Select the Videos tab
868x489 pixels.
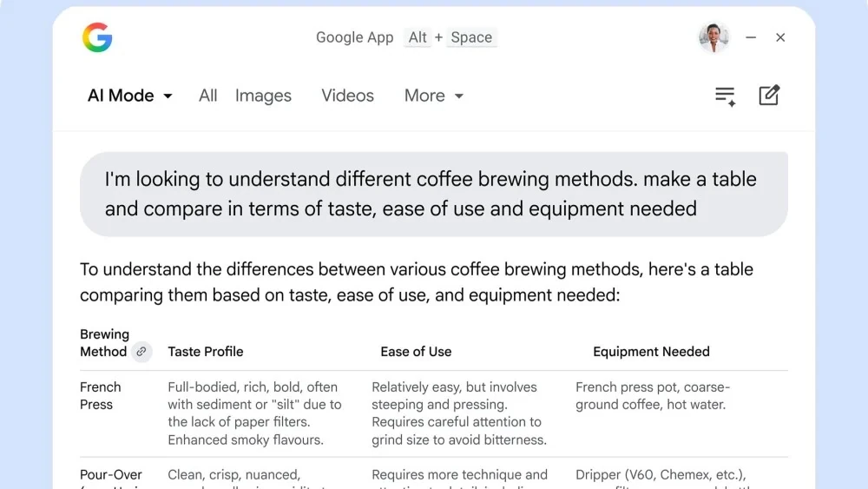tap(347, 96)
